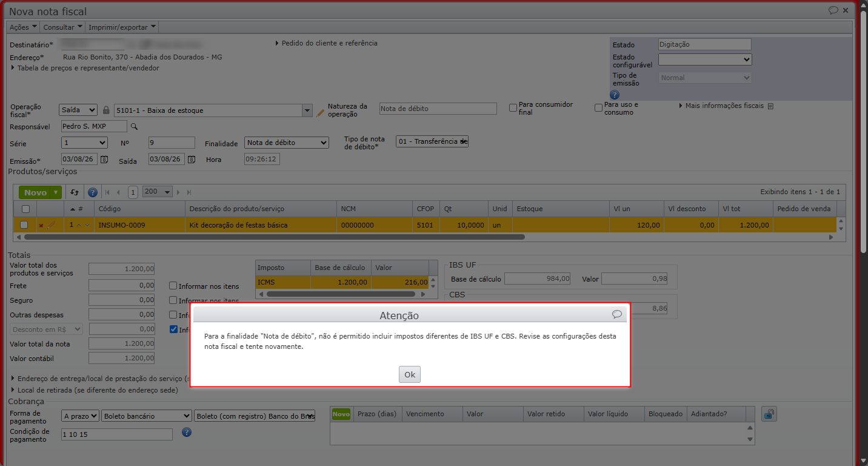Click the Código column header
The image size is (868, 466).
(x=139, y=209)
